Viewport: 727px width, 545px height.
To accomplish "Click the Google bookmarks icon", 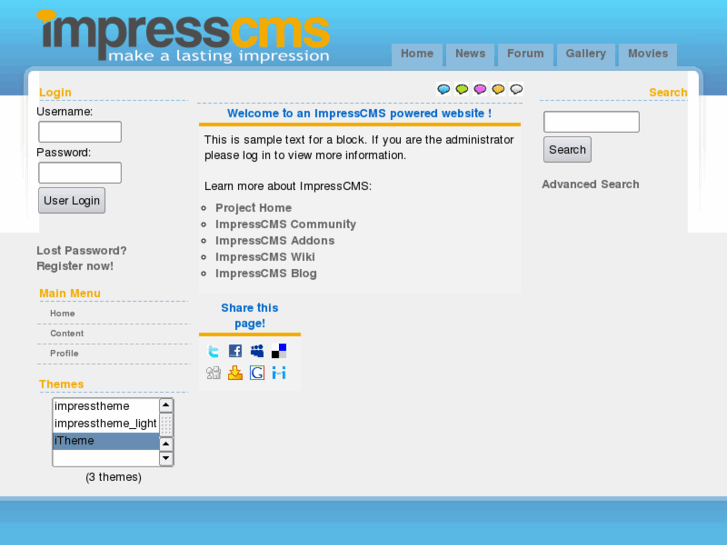I will pos(257,372).
